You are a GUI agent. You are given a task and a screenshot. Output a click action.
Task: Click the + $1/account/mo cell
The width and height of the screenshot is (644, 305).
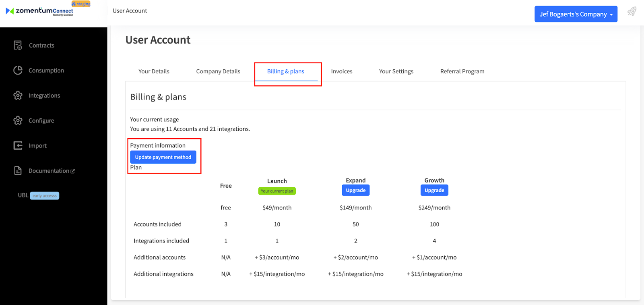[434, 257]
